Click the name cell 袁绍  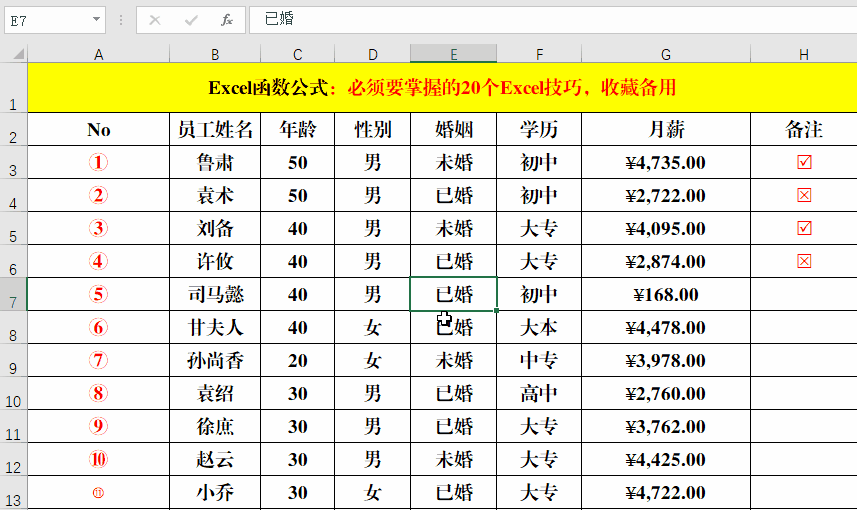coord(215,394)
